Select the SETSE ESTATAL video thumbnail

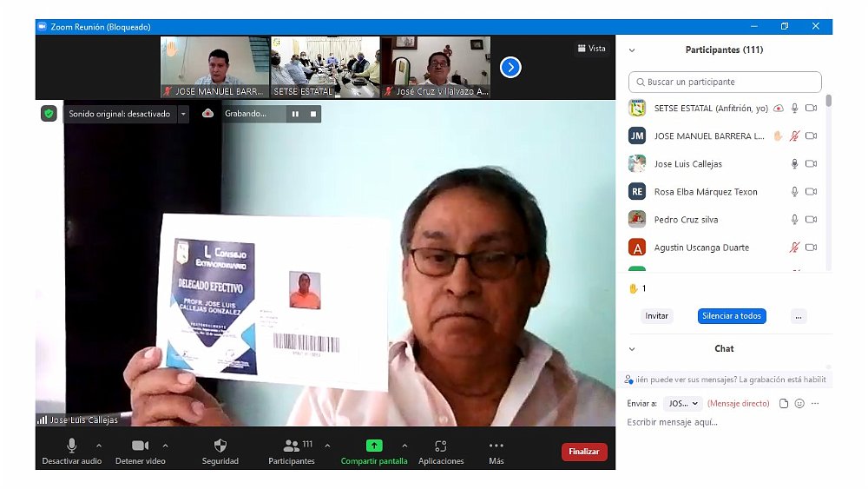(x=325, y=67)
